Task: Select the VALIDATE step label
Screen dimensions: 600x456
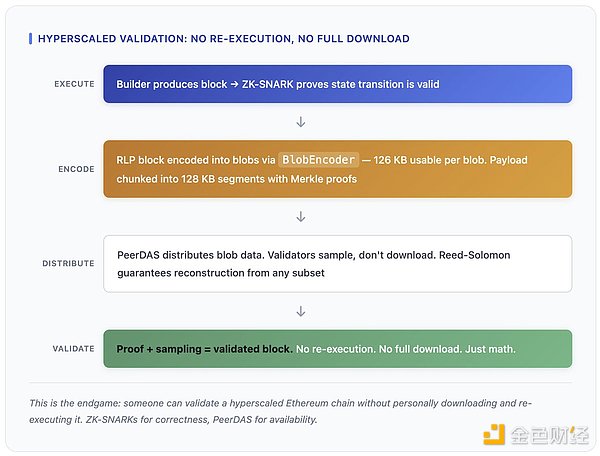Action: pyautogui.click(x=73, y=349)
